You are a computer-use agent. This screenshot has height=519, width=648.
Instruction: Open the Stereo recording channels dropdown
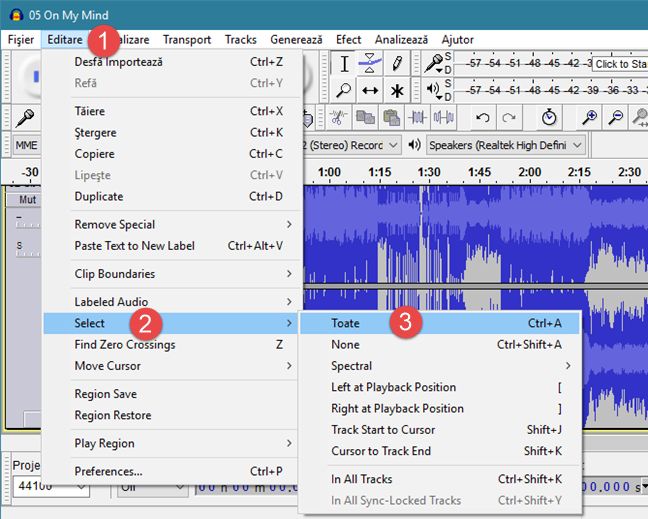click(351, 145)
